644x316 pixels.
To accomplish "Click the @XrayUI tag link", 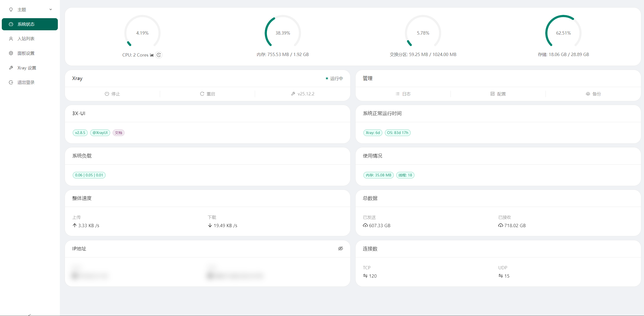I will pos(100,133).
